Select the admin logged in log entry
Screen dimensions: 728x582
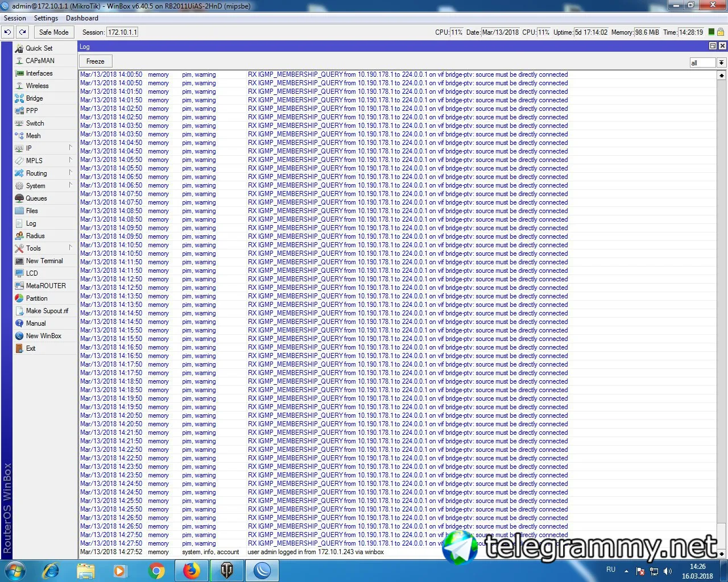(x=398, y=552)
